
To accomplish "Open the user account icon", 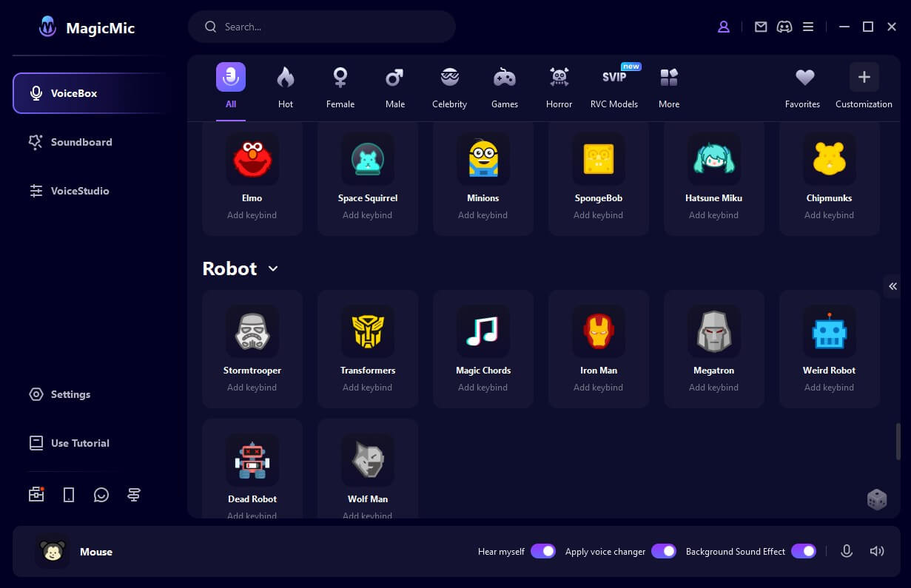I will [724, 27].
